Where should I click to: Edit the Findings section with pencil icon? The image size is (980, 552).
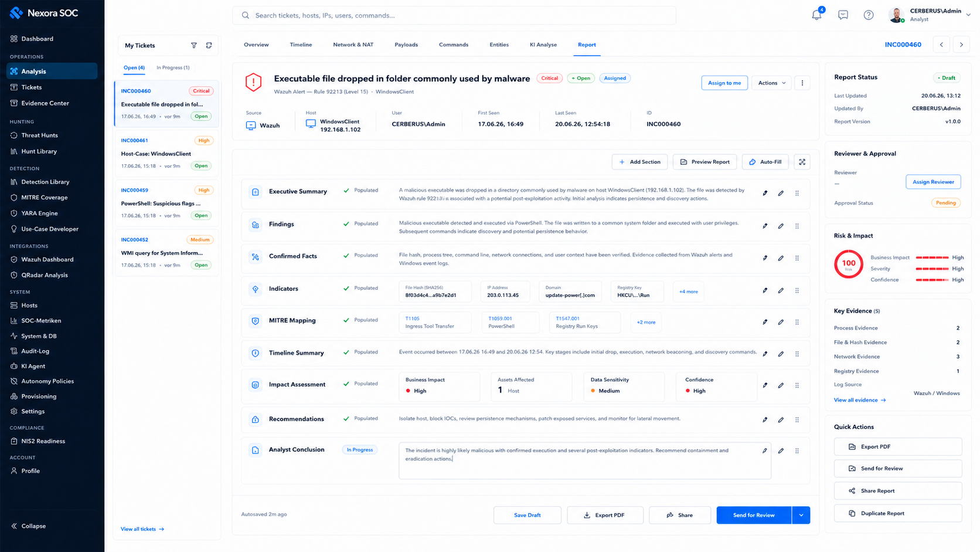pos(781,226)
